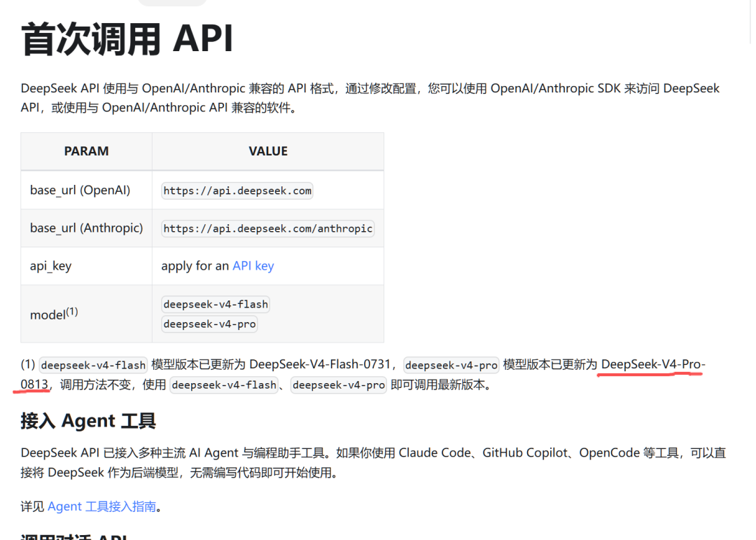Screen dimensions: 756x540
Task: Click the PARAM column header
Action: coord(86,151)
